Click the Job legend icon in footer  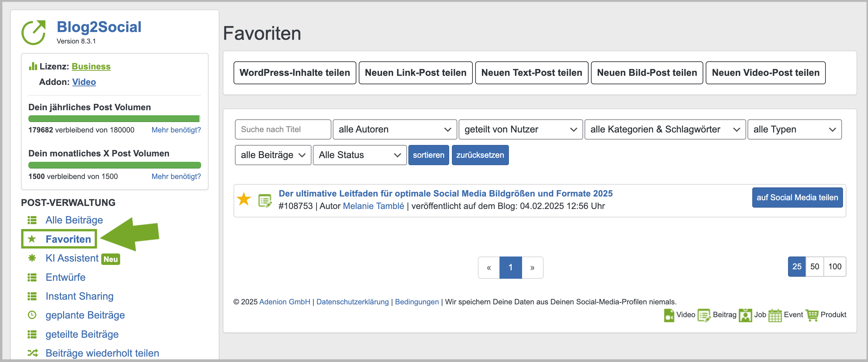pyautogui.click(x=745, y=315)
